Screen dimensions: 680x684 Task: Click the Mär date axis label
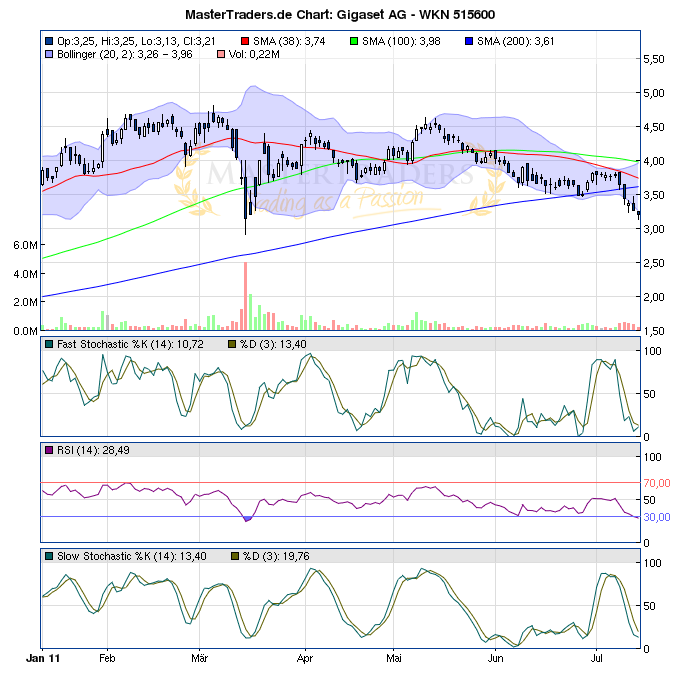pyautogui.click(x=199, y=658)
